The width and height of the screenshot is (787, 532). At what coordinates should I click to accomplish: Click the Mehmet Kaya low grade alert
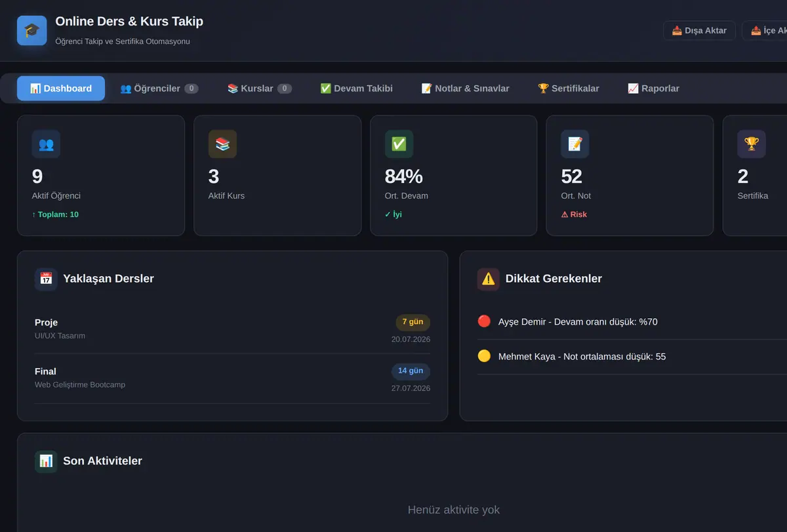[x=582, y=357]
